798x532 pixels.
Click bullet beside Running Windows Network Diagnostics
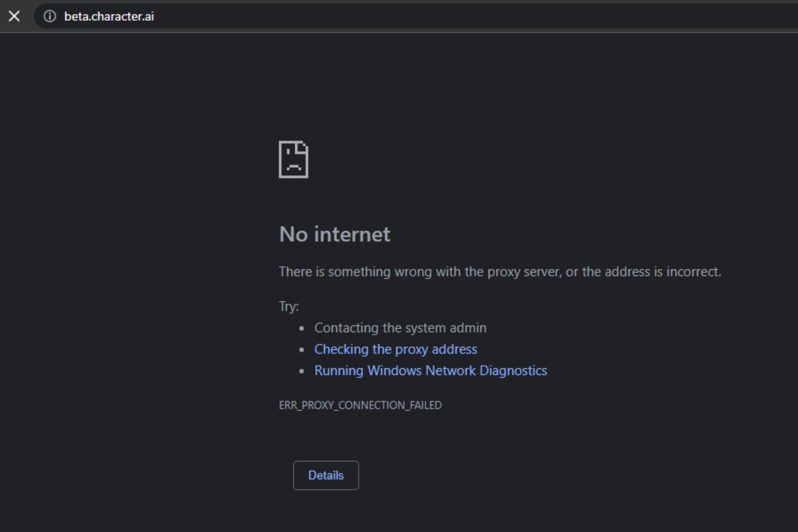(x=302, y=371)
